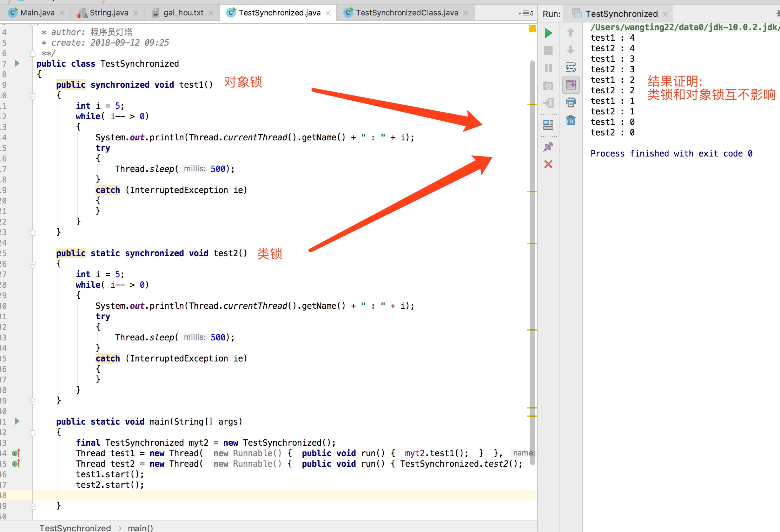Viewport: 780px width, 532px height.
Task: Click the restore layout icon
Action: pyautogui.click(x=548, y=125)
